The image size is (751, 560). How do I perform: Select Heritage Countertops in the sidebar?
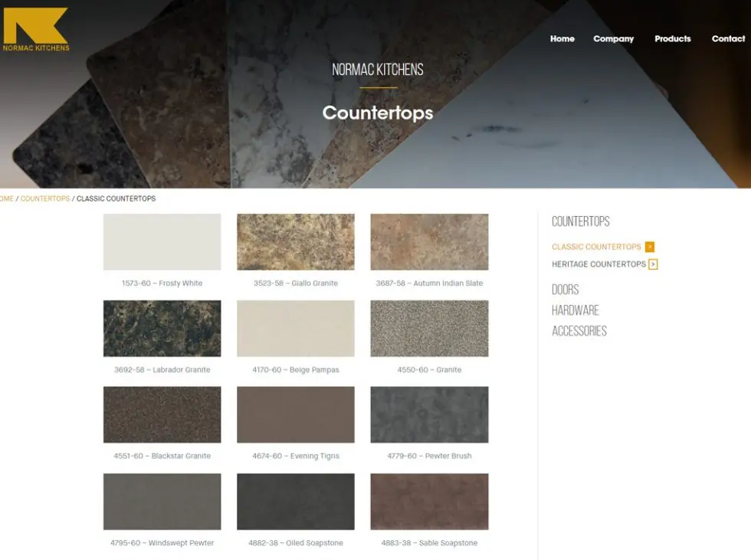click(599, 264)
